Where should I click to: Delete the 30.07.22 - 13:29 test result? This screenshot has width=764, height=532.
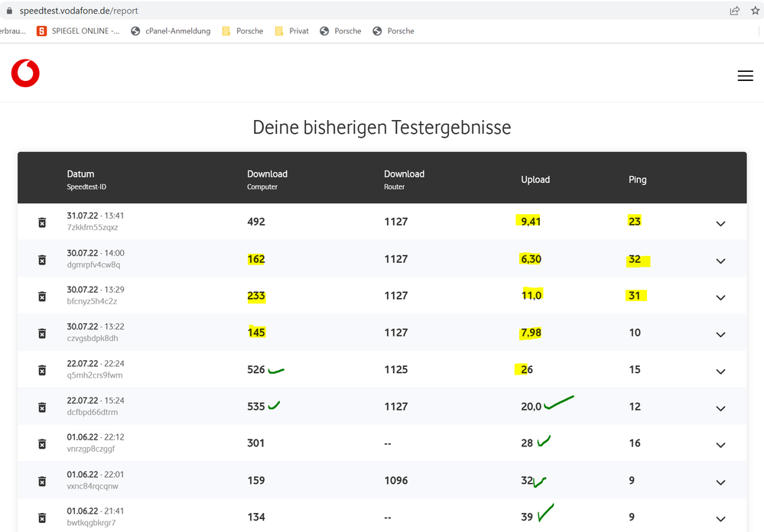[42, 296]
